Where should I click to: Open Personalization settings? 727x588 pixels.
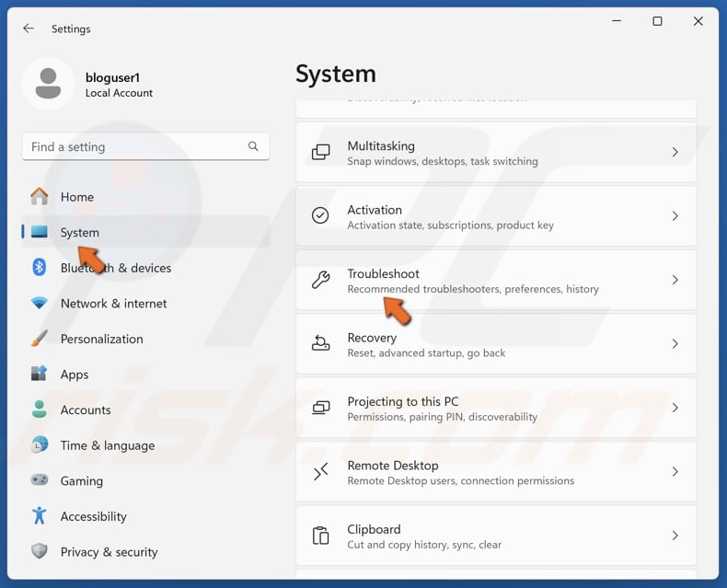click(x=146, y=339)
